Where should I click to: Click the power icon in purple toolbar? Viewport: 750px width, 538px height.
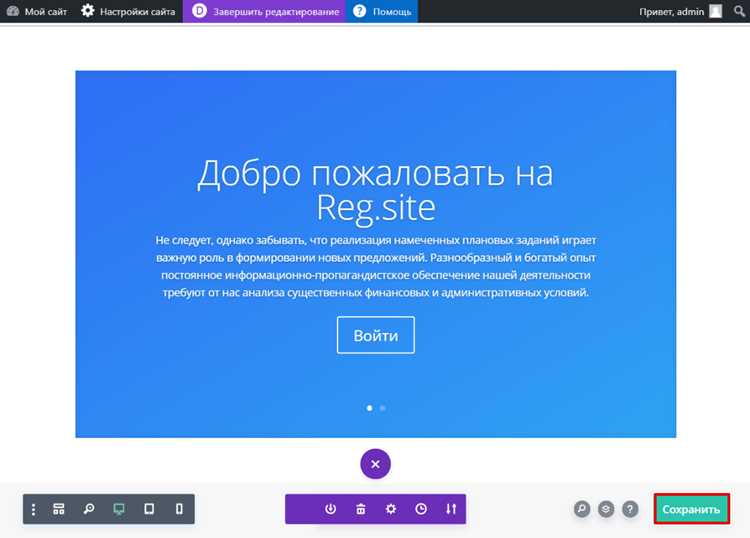[331, 509]
